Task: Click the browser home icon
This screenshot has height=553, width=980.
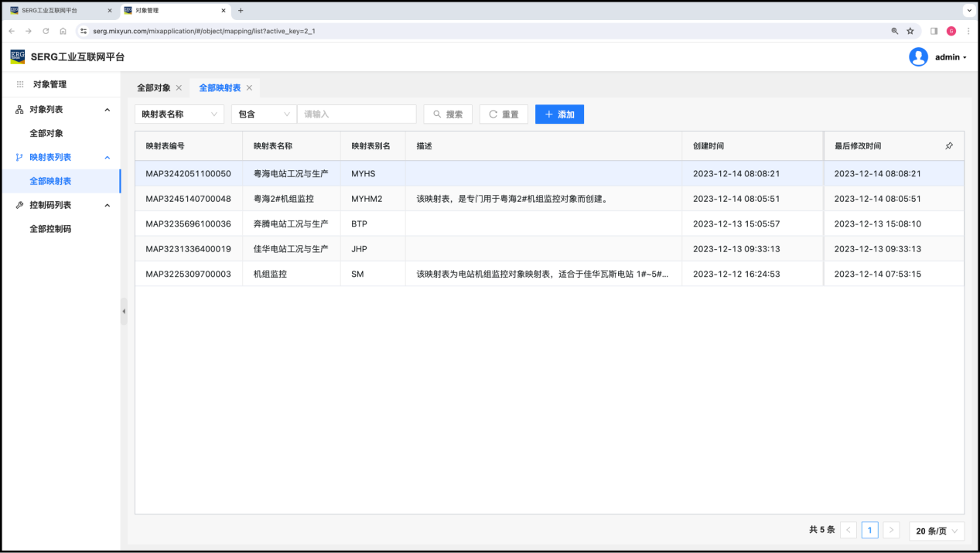Action: coord(63,31)
